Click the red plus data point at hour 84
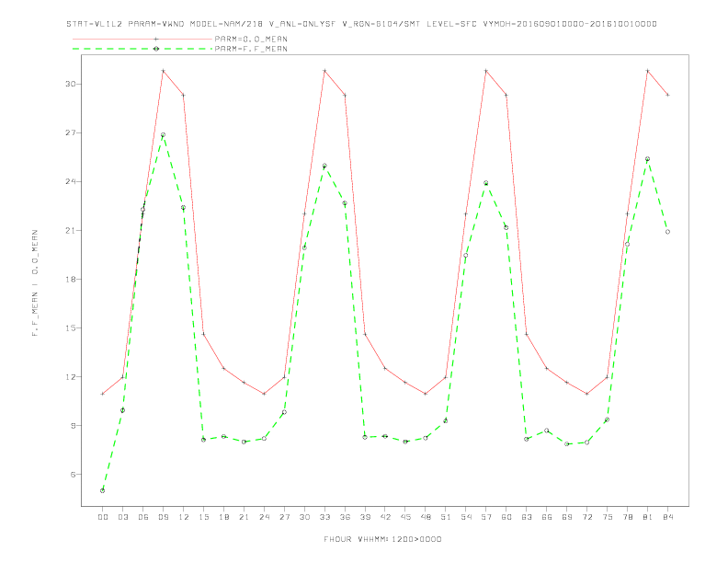The image size is (728, 563). point(667,95)
